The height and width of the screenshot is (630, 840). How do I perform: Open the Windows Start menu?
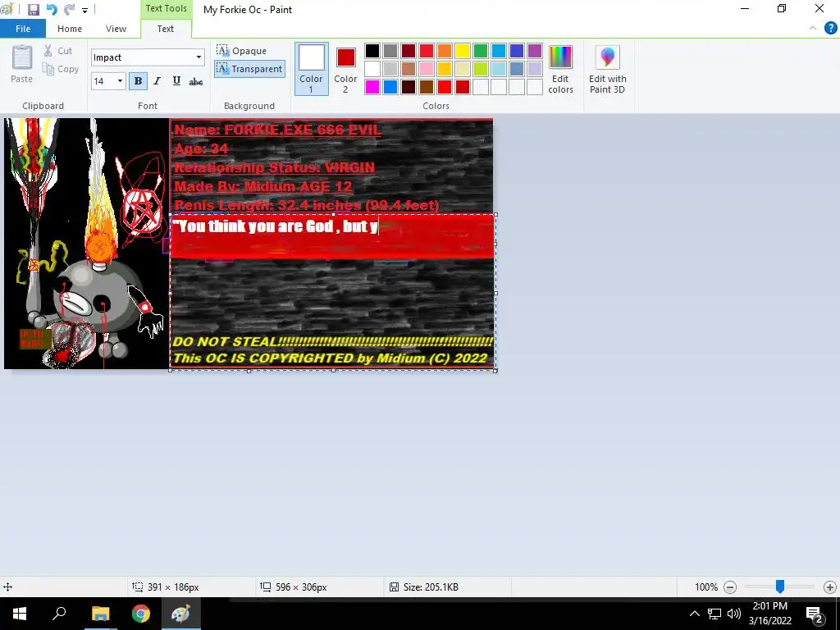click(x=20, y=614)
